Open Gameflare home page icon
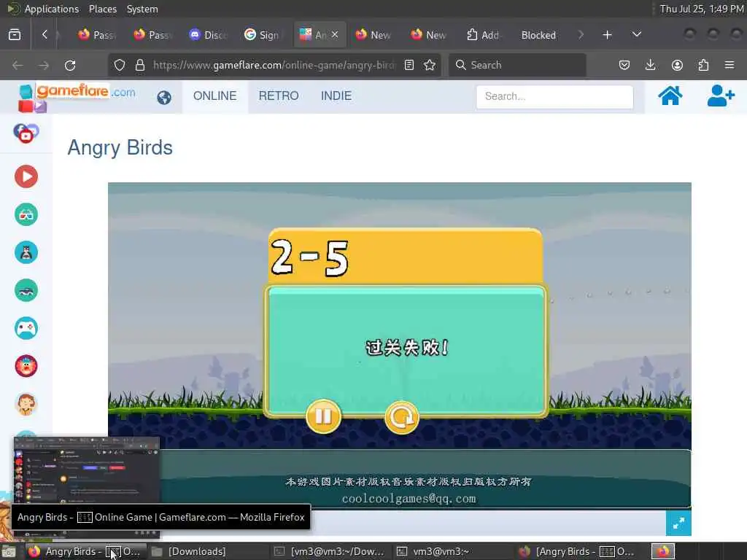The width and height of the screenshot is (747, 560). [x=670, y=96]
